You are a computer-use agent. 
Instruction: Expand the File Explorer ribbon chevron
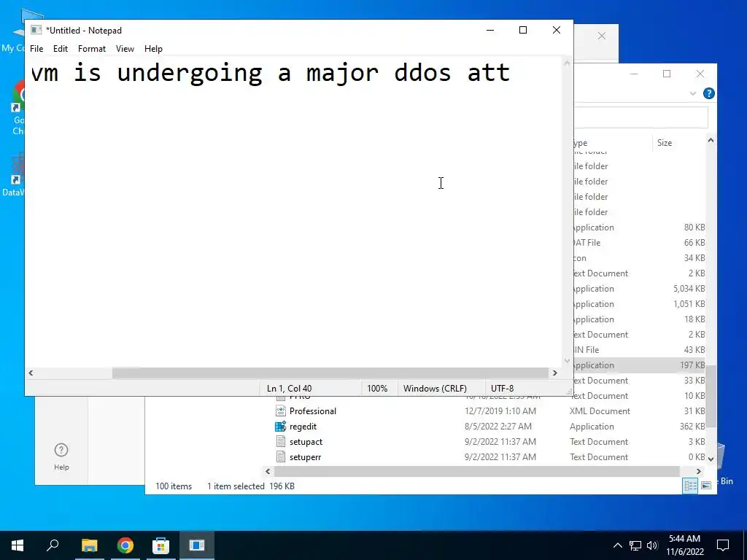point(693,93)
